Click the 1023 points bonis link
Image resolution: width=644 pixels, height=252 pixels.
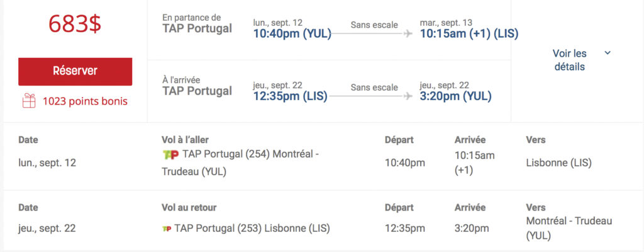[x=85, y=101]
